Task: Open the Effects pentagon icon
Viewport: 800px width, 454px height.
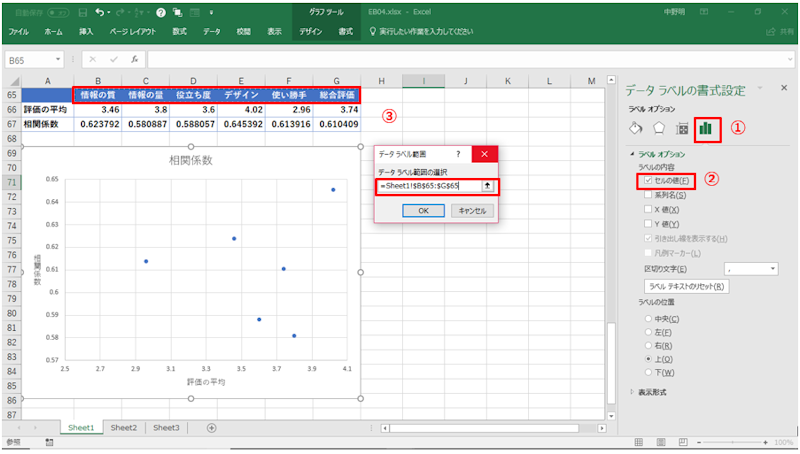Action: point(657,128)
